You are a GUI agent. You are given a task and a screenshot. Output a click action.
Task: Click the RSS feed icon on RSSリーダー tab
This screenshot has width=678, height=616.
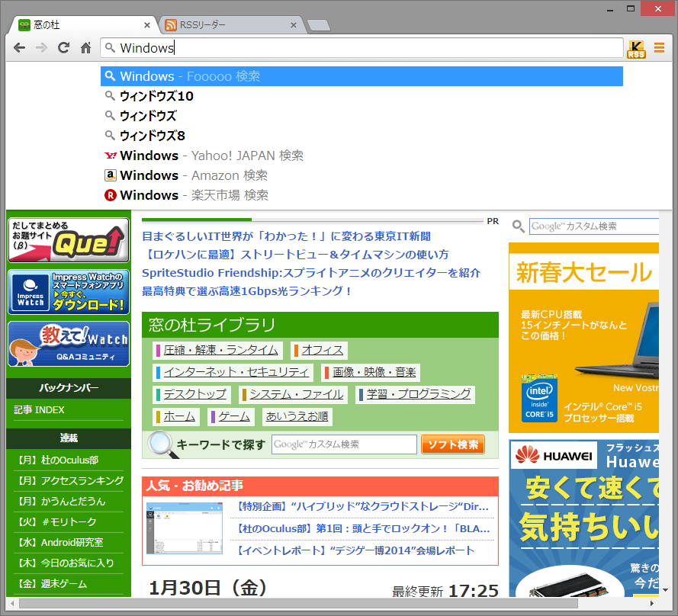(171, 25)
